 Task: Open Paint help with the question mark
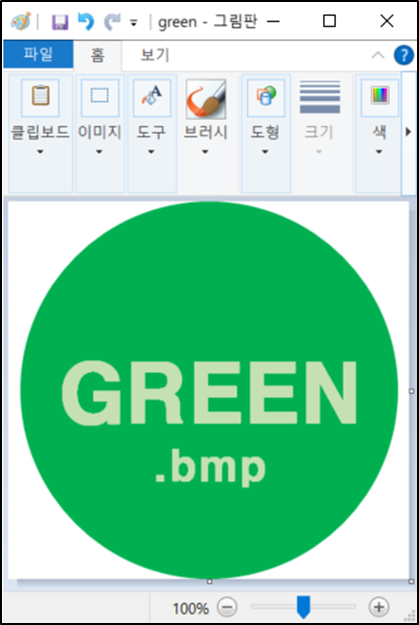403,55
